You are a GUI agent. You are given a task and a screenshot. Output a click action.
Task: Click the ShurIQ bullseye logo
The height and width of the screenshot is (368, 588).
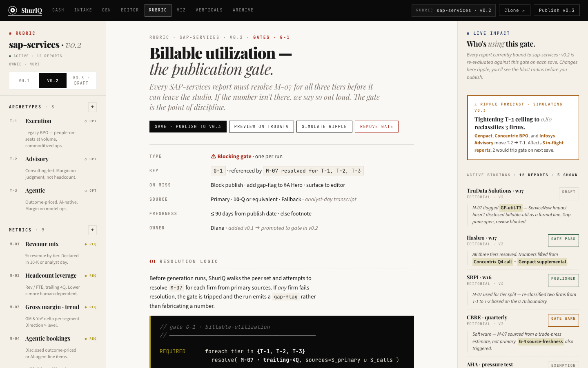[x=12, y=10]
